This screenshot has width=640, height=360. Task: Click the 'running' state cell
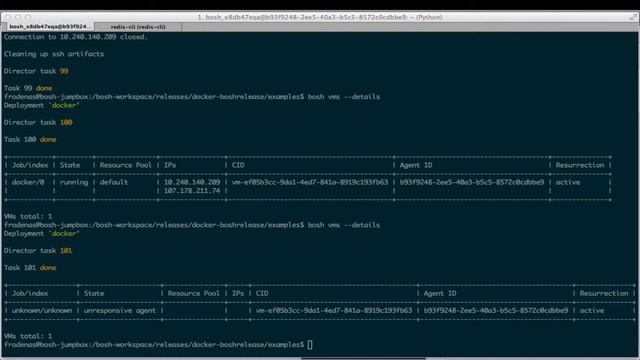(x=74, y=182)
